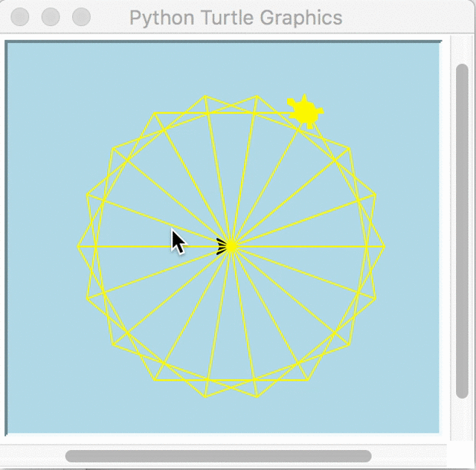Click the black arrow cursor at star center
The image size is (476, 470).
pos(222,247)
